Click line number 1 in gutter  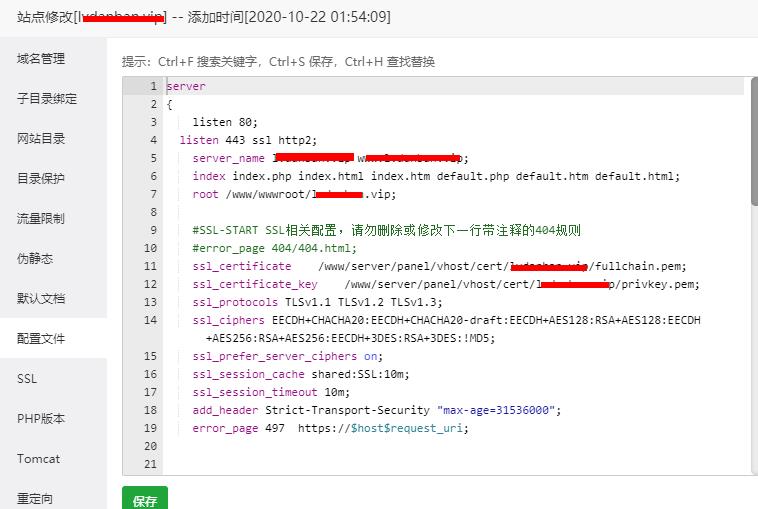click(x=153, y=87)
